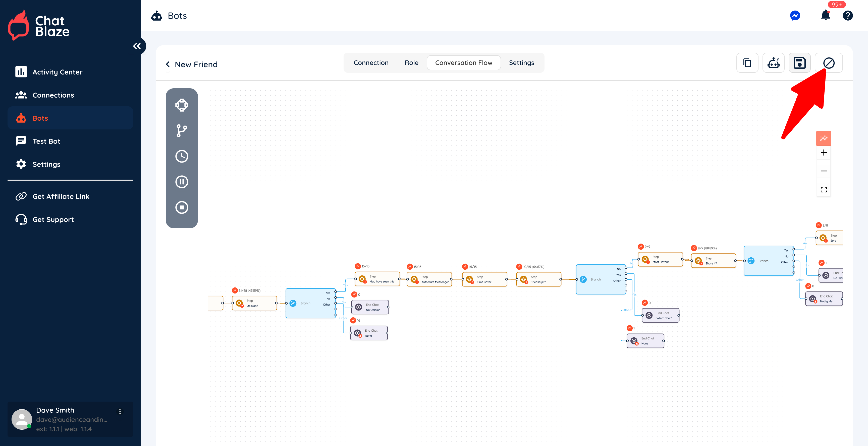Select the End Chat stop tool in palette
This screenshot has width=868, height=446.
point(182,207)
